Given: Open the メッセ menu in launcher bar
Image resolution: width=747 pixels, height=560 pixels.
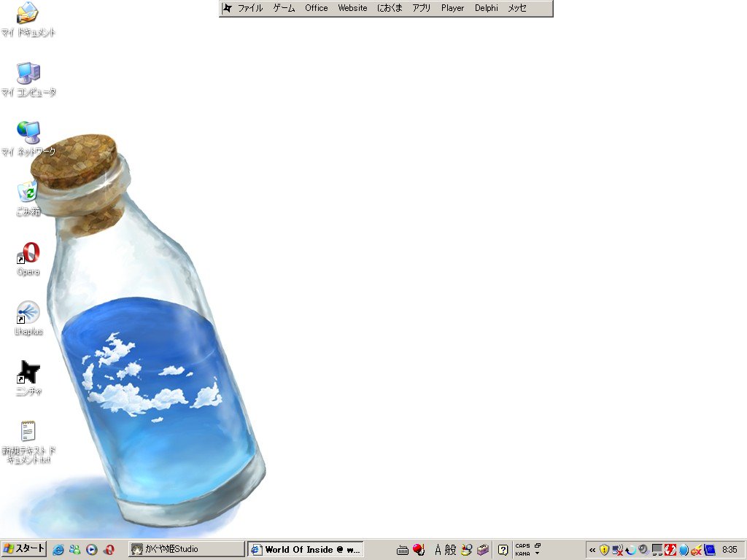Looking at the screenshot, I should tap(517, 8).
